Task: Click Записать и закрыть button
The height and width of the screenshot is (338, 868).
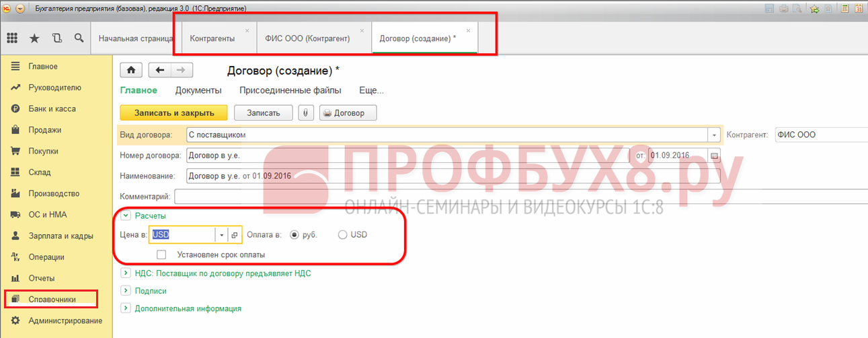Action: (x=173, y=112)
